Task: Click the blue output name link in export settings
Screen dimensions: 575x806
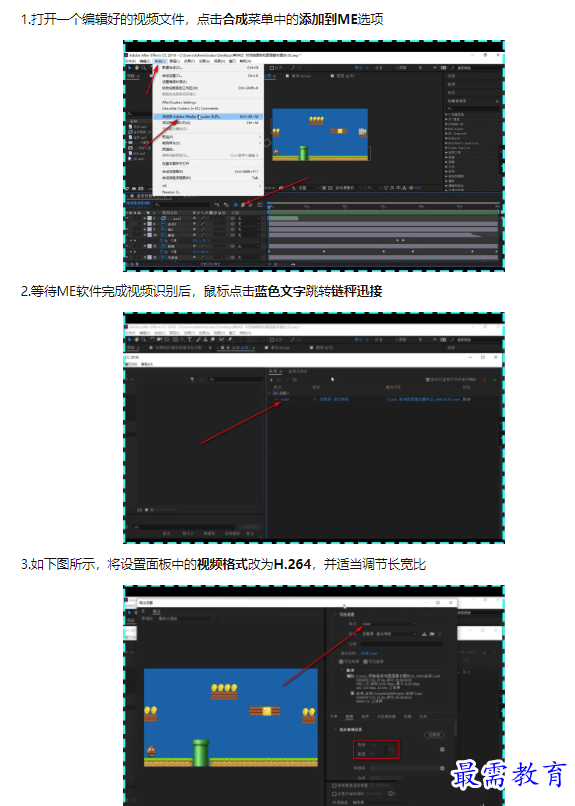Action: point(369,653)
